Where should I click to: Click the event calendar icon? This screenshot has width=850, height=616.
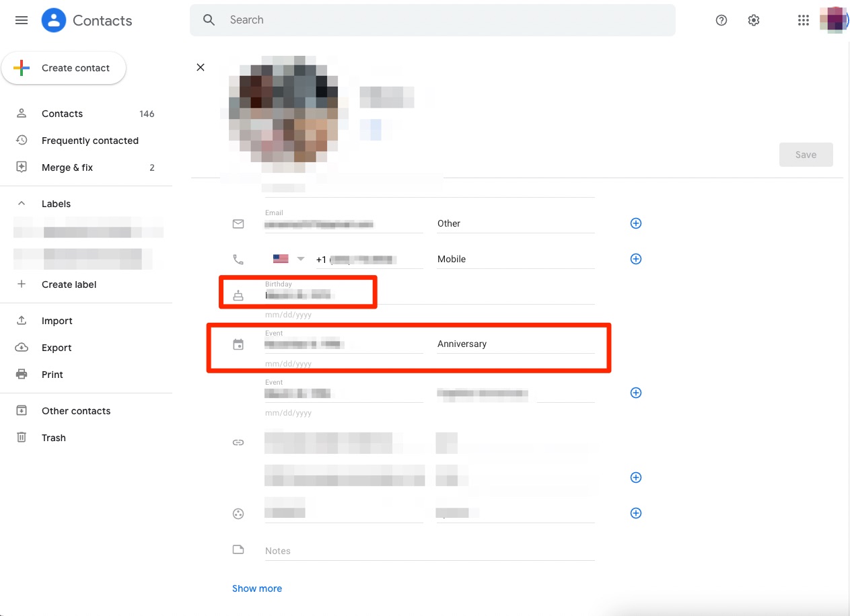click(238, 343)
